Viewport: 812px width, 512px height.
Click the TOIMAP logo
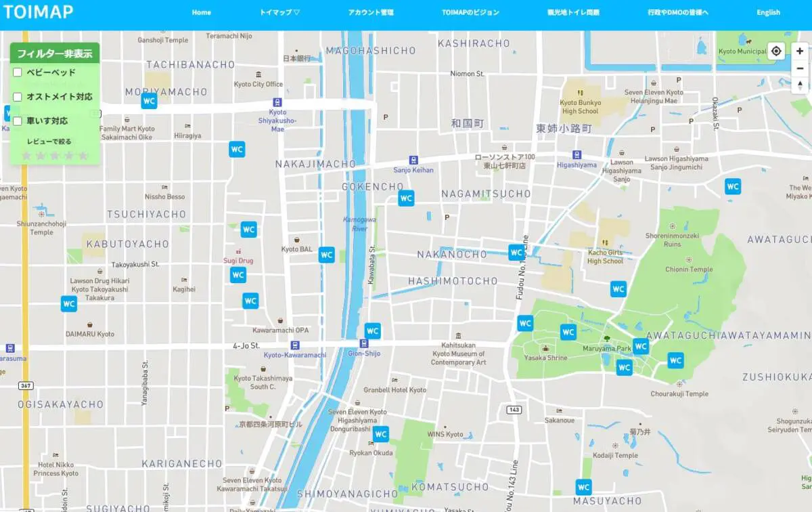pos(38,12)
